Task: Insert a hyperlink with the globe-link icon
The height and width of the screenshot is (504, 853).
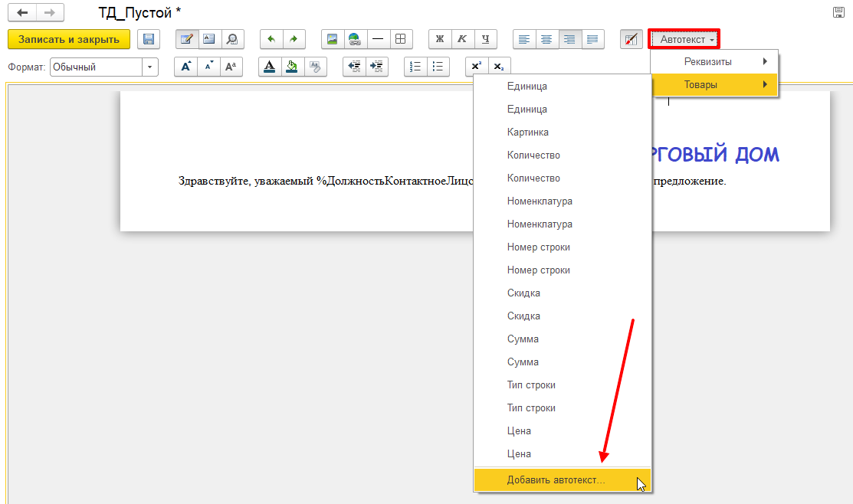Action: point(354,39)
